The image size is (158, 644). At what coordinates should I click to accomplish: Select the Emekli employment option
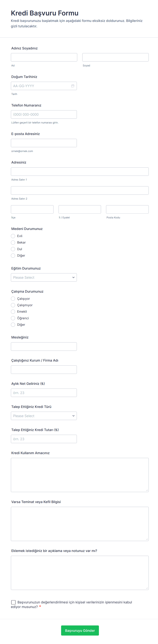pyautogui.click(x=13, y=311)
